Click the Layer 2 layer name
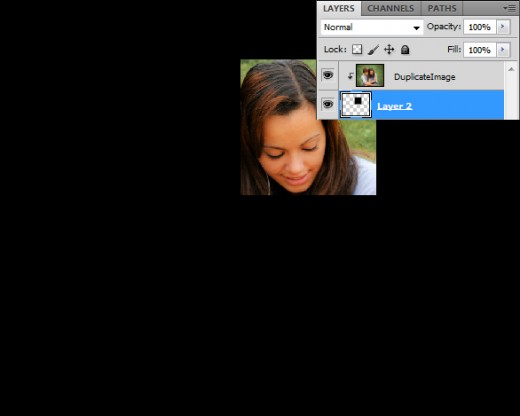Screen dimensions: 520x416 click(395, 106)
